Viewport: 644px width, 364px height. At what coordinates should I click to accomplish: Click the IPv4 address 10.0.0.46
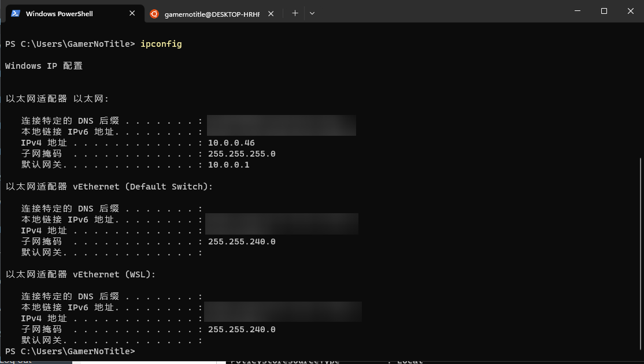point(231,143)
